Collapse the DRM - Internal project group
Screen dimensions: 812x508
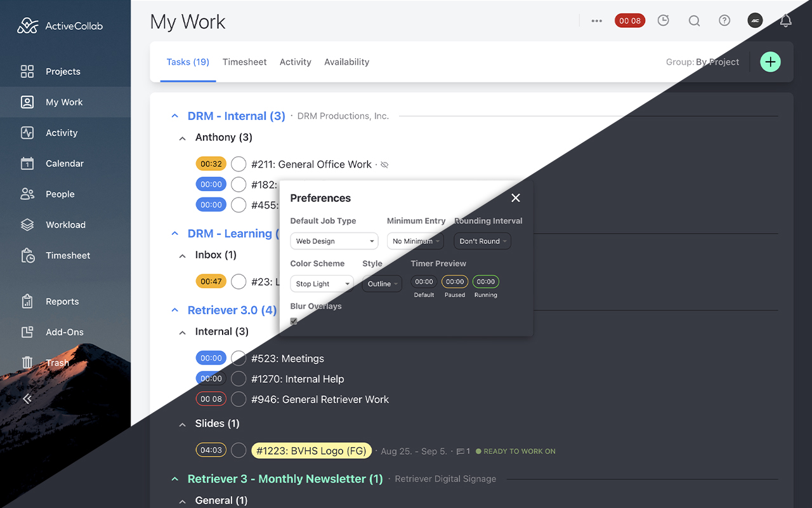(174, 116)
